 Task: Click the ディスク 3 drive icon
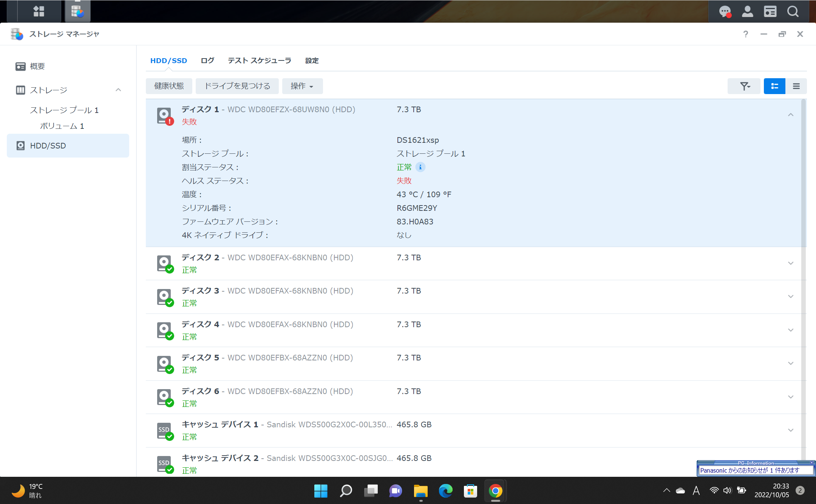[165, 297]
